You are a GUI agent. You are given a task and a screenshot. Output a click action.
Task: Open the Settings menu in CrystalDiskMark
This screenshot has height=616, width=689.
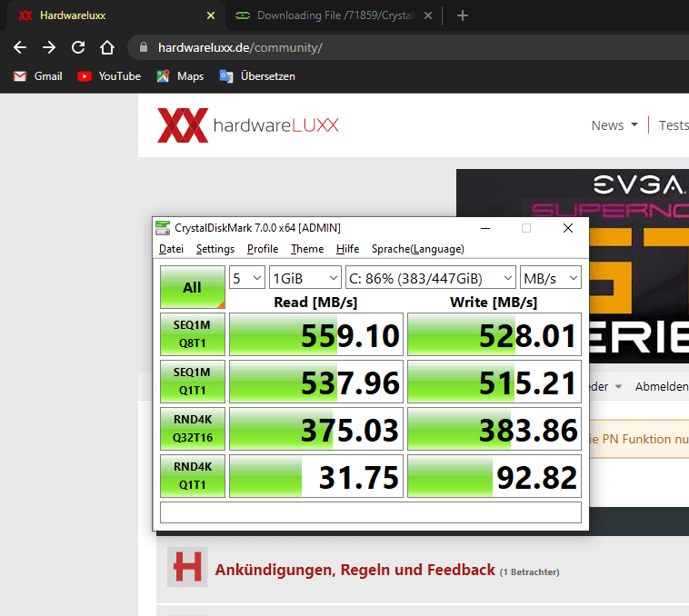215,249
